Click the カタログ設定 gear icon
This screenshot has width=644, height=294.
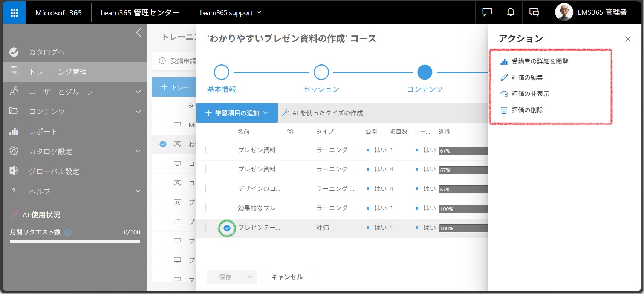14,151
